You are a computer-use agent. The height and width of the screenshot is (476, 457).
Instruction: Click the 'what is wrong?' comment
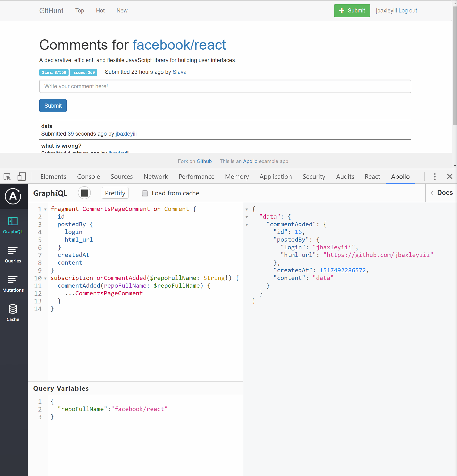[x=61, y=146]
